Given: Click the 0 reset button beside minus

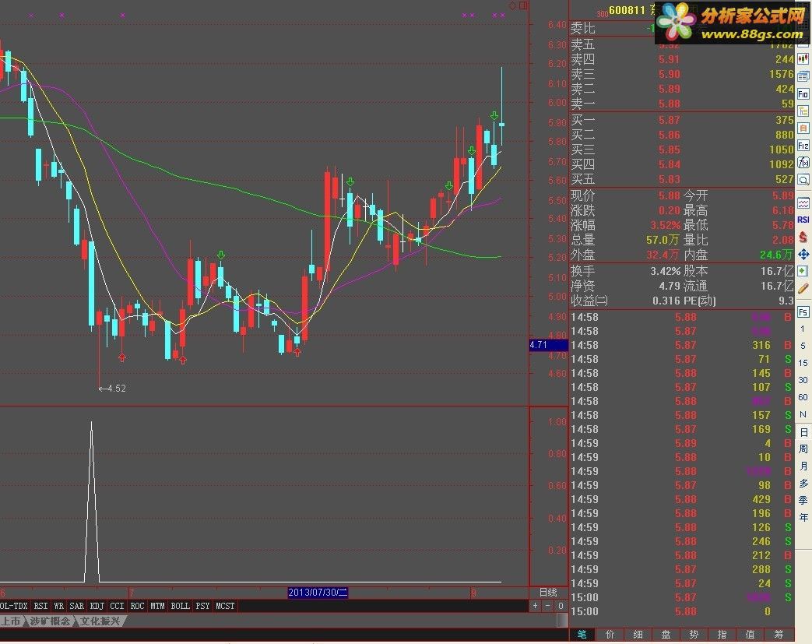Looking at the screenshot, I should 561,606.
